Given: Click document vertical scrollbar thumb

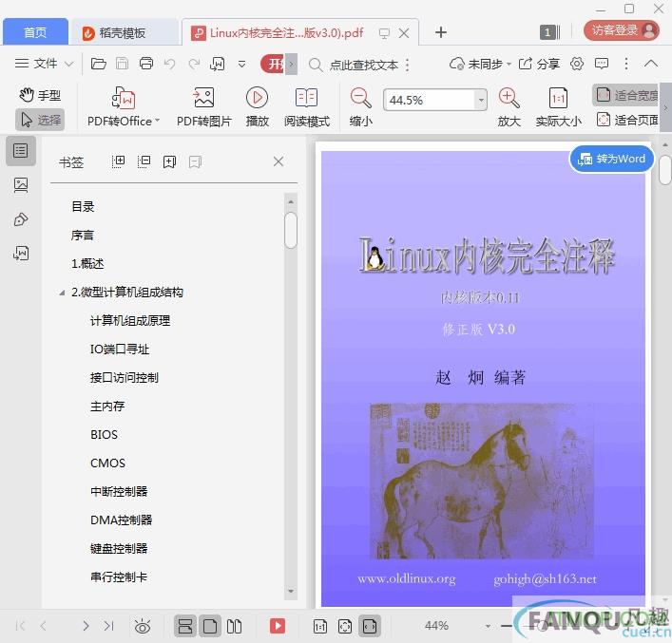Looking at the screenshot, I should point(665,170).
